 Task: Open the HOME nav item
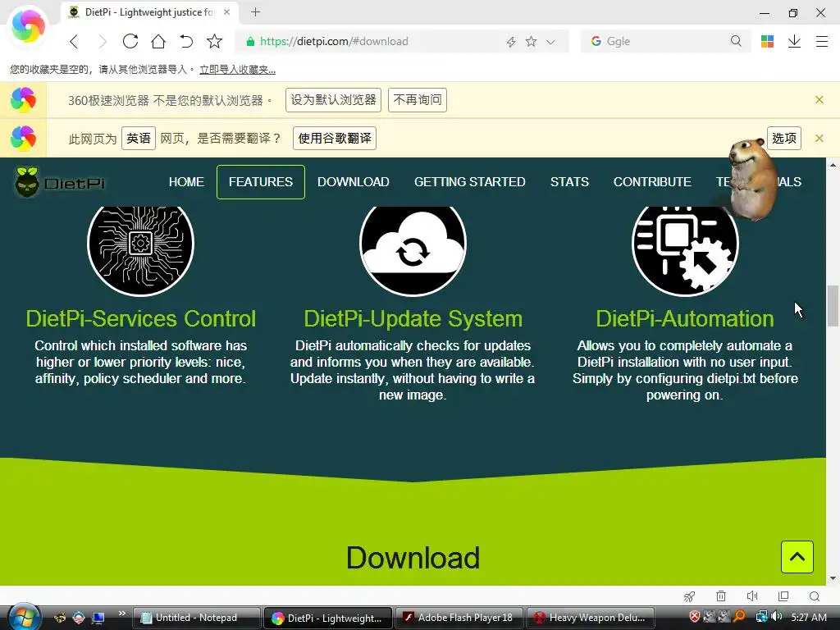click(x=186, y=182)
